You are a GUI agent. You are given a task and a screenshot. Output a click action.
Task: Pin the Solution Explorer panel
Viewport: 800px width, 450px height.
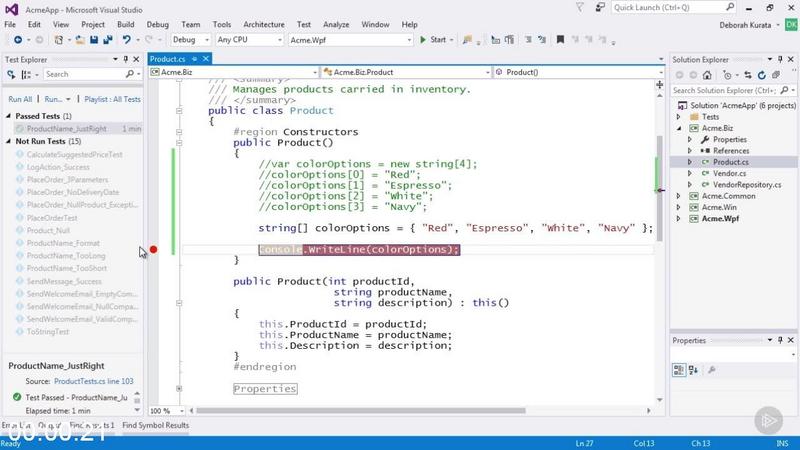[780, 59]
